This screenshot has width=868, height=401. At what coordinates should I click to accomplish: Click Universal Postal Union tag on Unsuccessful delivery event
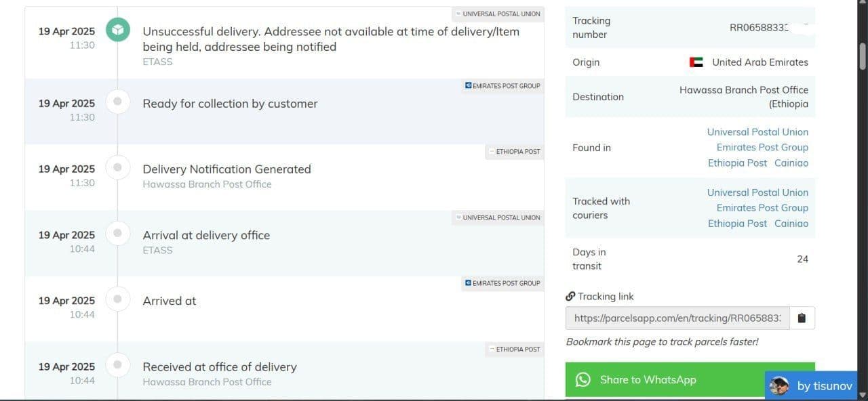498,14
